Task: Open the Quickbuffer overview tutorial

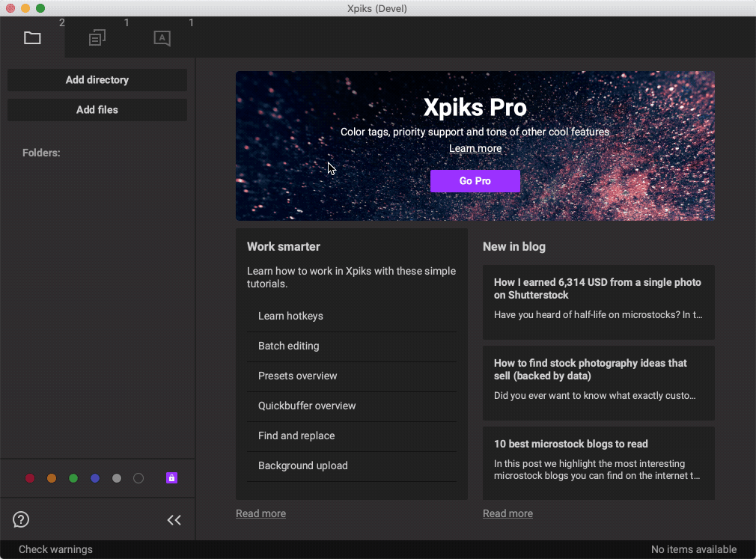Action: (308, 406)
